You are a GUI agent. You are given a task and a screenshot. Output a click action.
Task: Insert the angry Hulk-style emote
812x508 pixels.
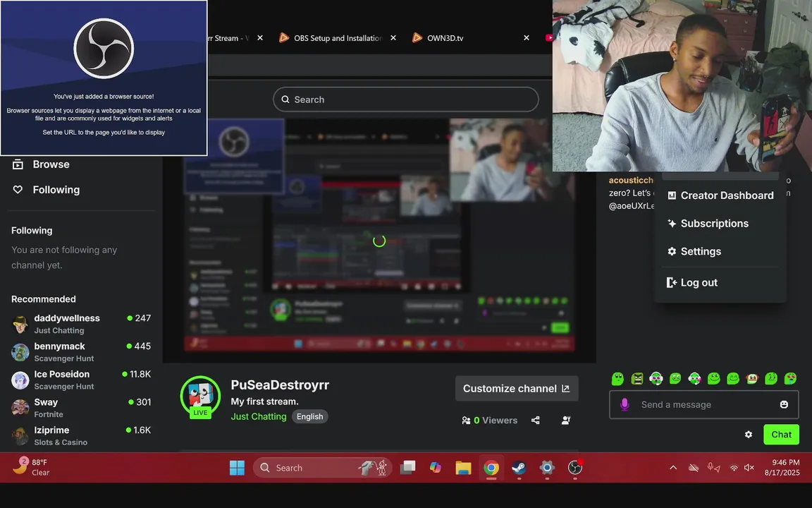[x=637, y=378]
